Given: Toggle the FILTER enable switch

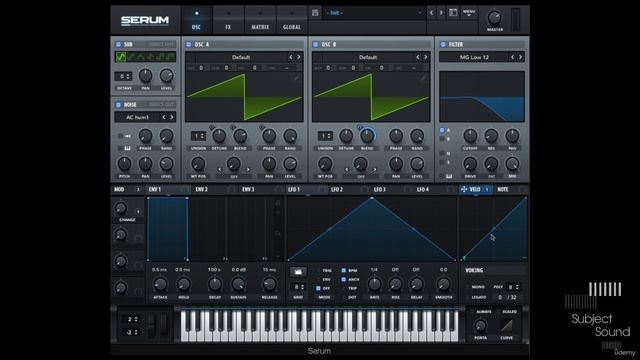Looking at the screenshot, I should click(x=443, y=44).
